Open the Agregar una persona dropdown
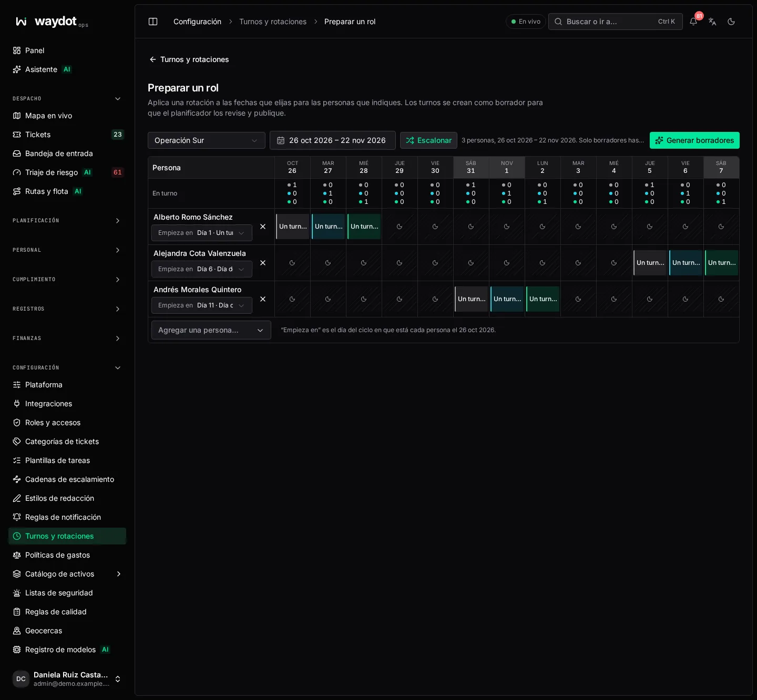757x700 pixels. (211, 330)
